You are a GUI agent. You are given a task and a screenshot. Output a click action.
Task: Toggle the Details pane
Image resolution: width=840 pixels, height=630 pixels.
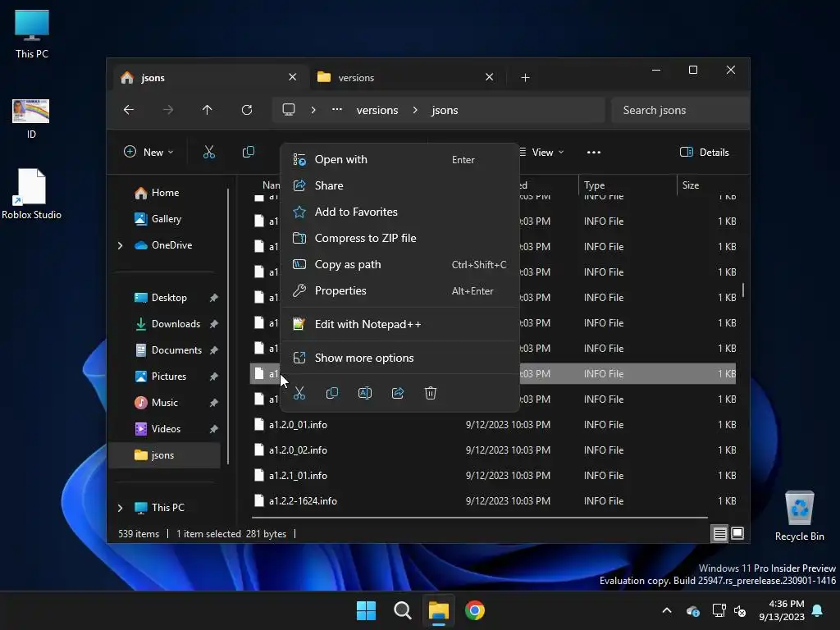(704, 152)
